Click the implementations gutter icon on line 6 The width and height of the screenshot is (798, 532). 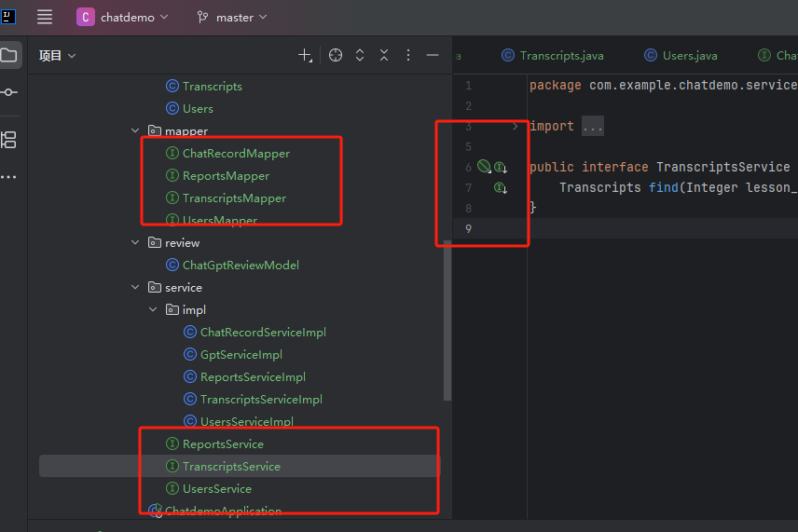point(501,167)
